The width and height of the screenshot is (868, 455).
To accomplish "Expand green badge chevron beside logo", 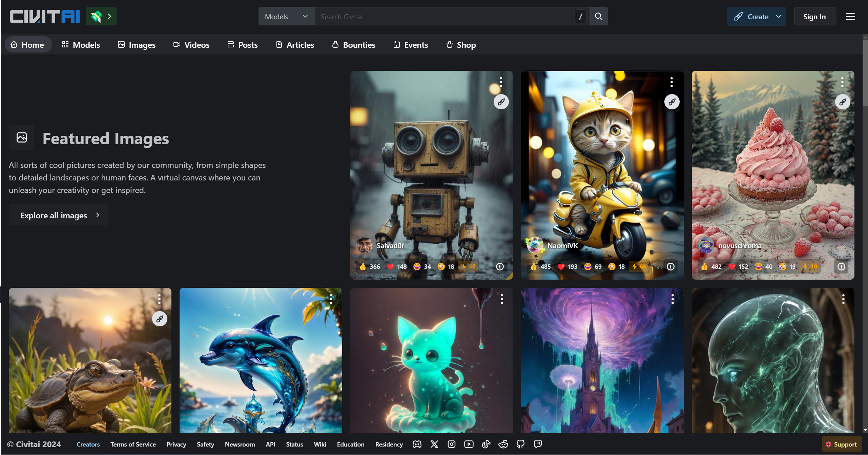I will [x=109, y=16].
